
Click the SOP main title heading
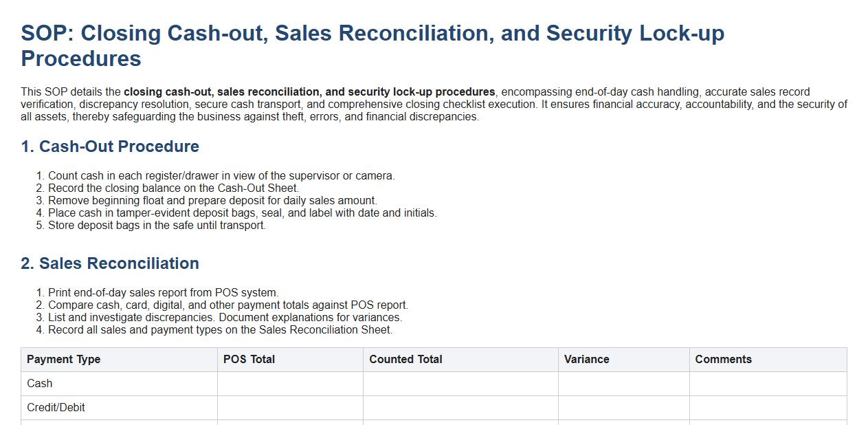tap(372, 45)
